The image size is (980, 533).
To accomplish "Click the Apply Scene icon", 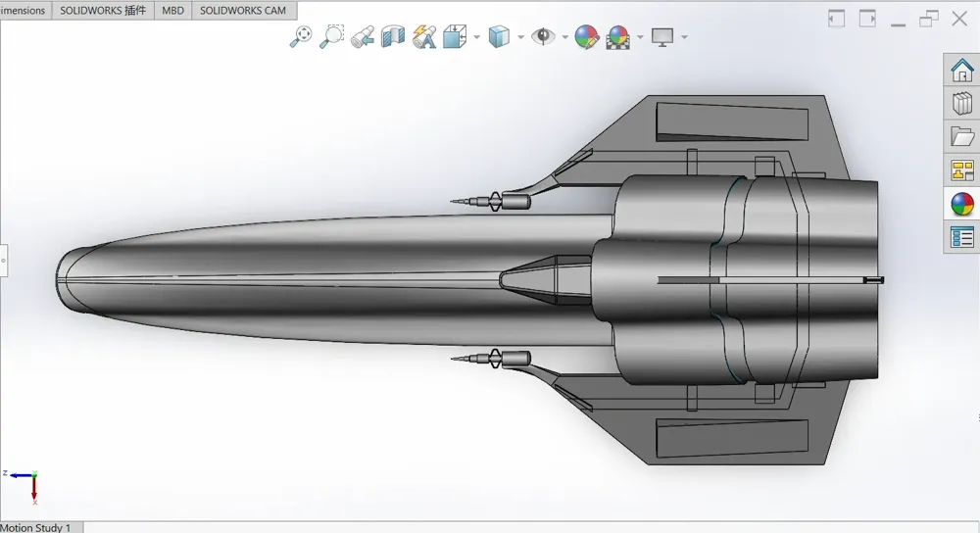I will coord(618,37).
